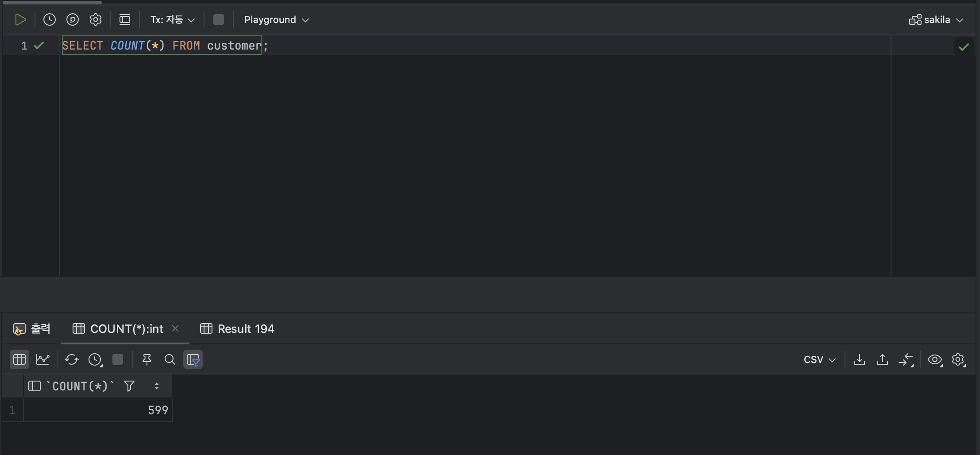Open the Playground mode dropdown
980x455 pixels.
point(277,19)
